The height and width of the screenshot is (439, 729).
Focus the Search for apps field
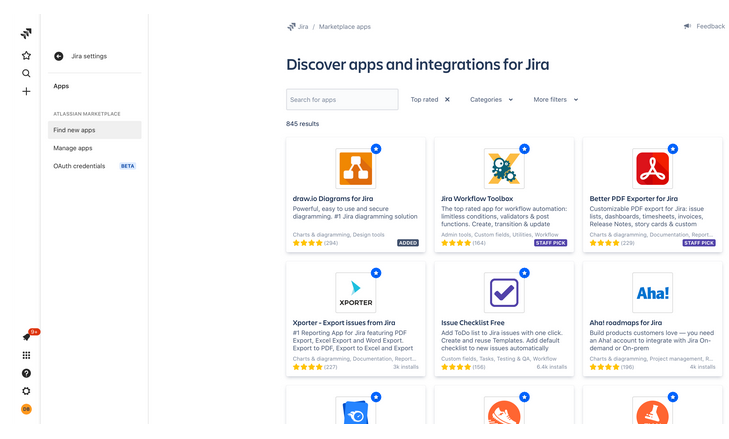[342, 100]
